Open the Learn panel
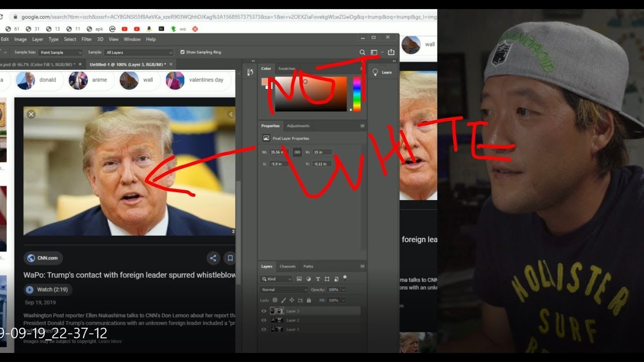This screenshot has height=362, width=644. (x=382, y=72)
